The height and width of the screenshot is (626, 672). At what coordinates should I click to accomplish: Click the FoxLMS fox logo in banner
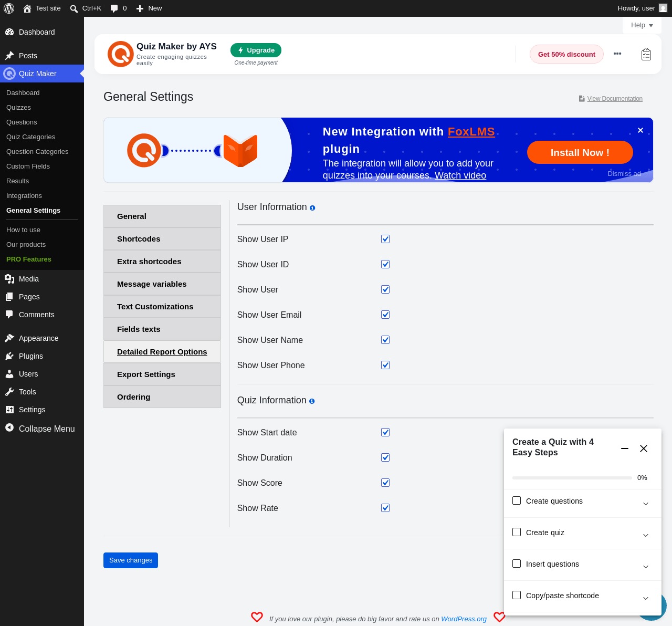click(240, 151)
